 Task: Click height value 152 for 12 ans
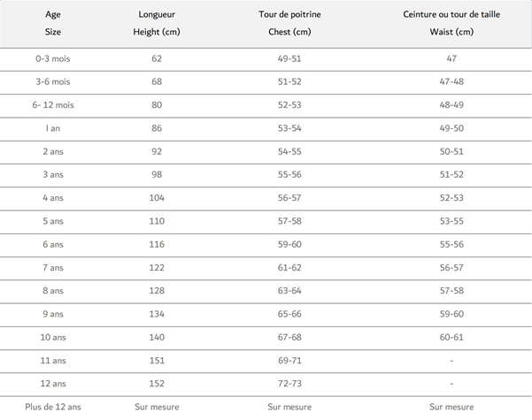click(x=157, y=384)
